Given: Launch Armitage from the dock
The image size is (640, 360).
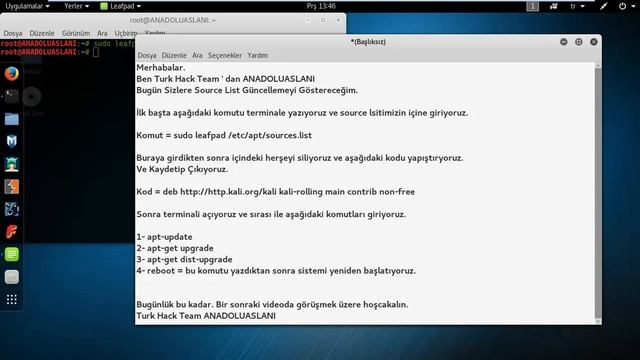Looking at the screenshot, I should [x=12, y=164].
